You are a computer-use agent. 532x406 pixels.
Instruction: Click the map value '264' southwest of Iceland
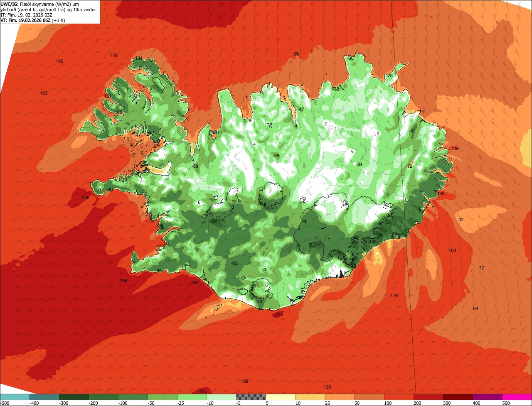(x=123, y=281)
